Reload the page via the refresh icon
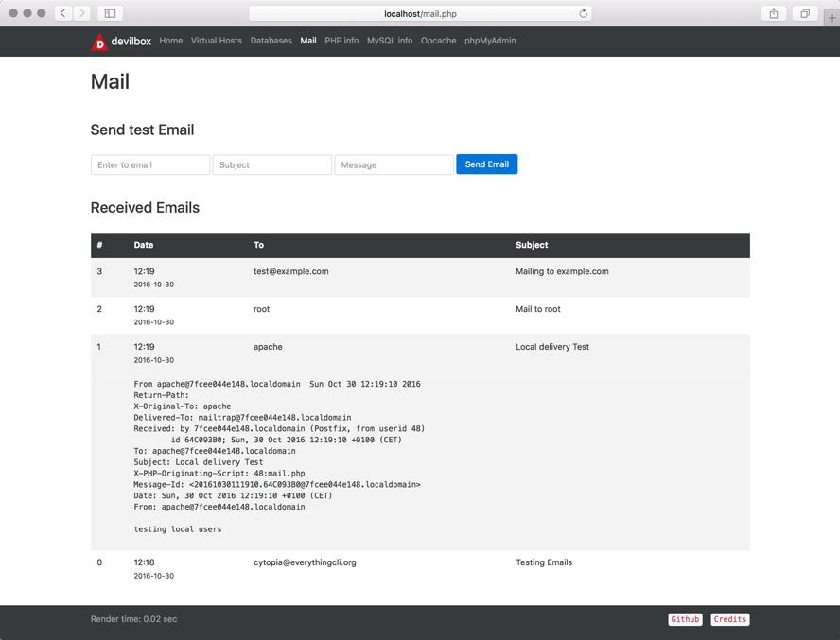This screenshot has height=640, width=840. (585, 13)
